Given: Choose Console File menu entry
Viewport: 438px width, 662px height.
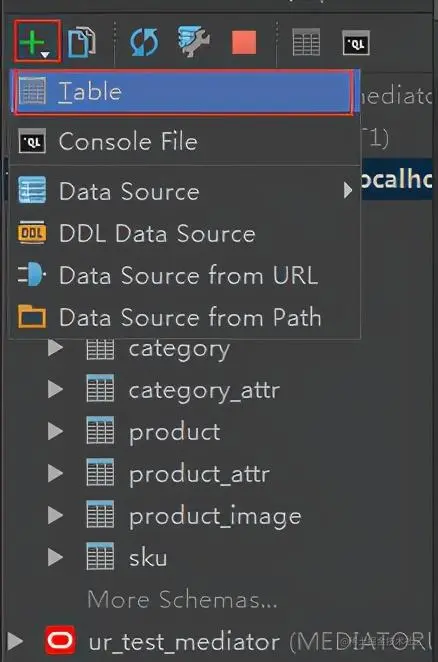Looking at the screenshot, I should tap(184, 141).
